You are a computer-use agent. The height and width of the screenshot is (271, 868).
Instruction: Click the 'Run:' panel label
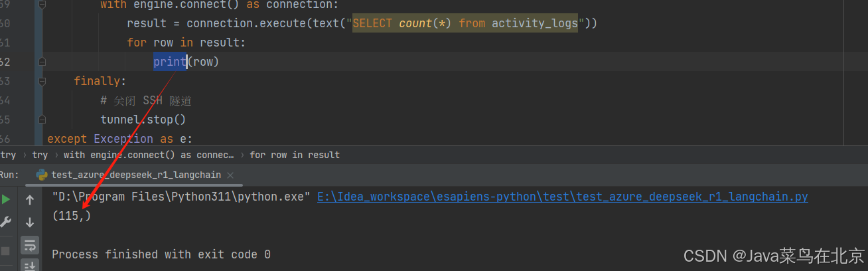(x=9, y=175)
